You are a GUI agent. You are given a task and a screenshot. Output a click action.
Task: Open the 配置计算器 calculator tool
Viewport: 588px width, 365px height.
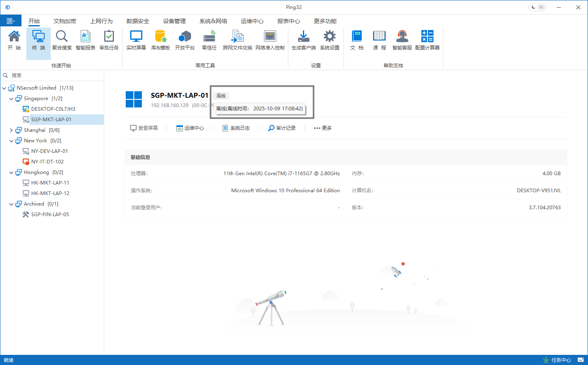point(427,40)
